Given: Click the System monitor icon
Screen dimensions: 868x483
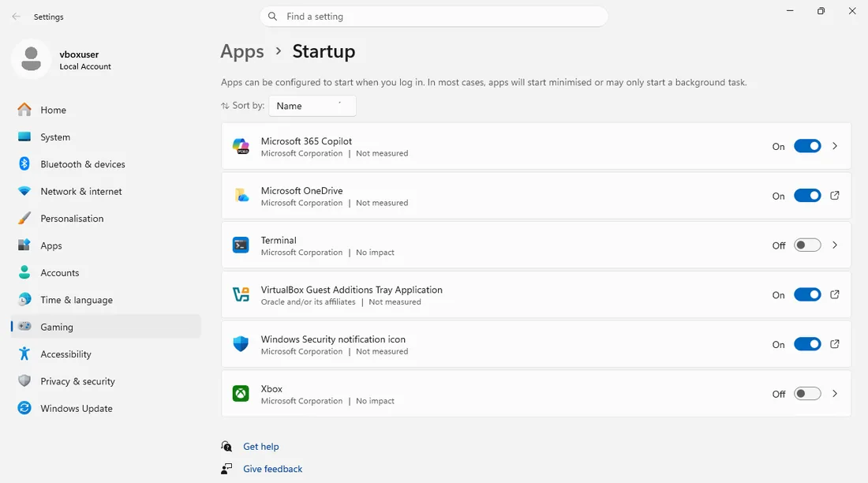Looking at the screenshot, I should tap(24, 137).
